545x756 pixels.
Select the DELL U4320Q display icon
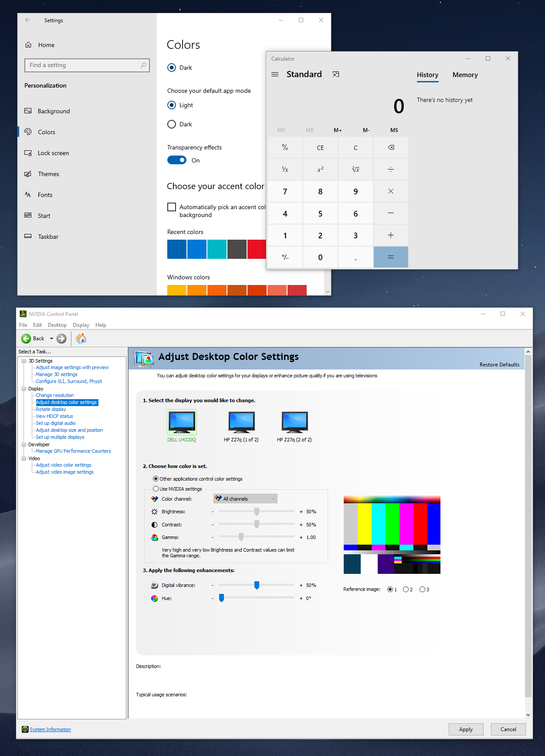(182, 422)
